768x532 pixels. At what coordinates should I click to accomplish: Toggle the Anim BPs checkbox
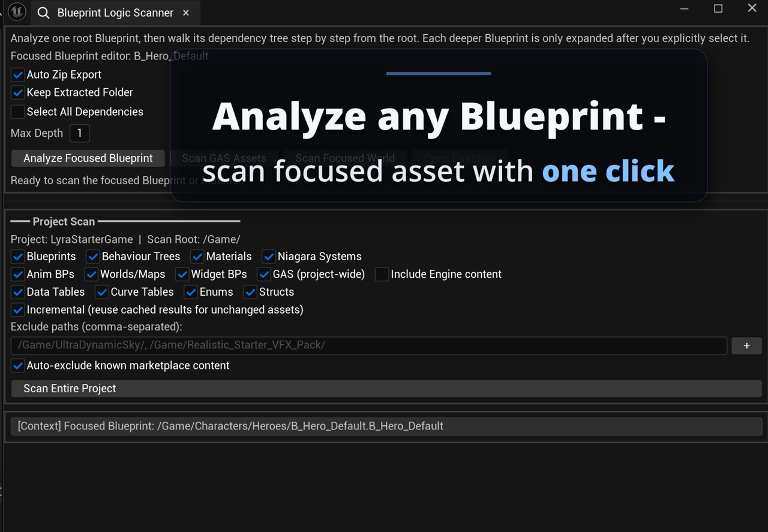18,275
